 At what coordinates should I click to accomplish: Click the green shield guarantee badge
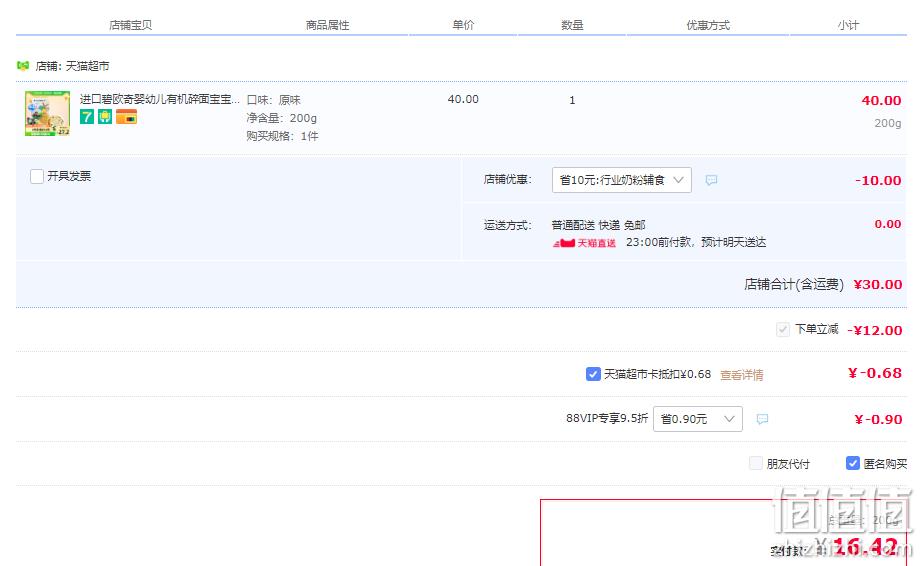tap(105, 116)
